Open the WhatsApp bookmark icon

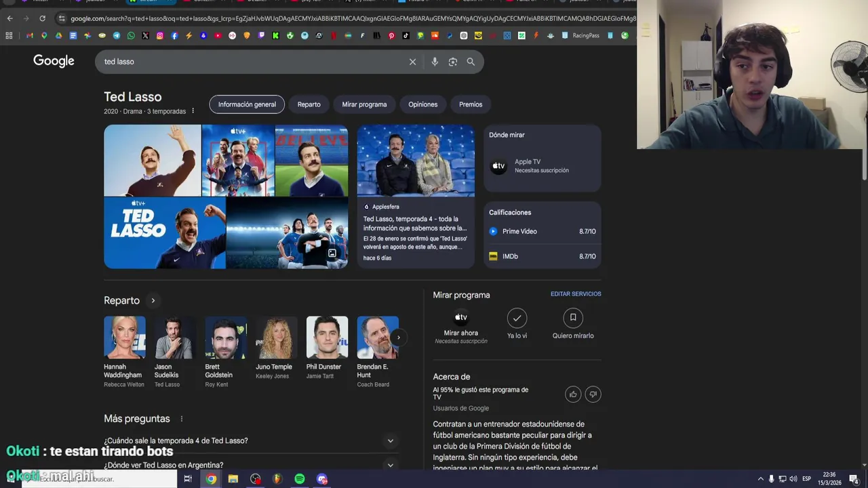pos(131,35)
